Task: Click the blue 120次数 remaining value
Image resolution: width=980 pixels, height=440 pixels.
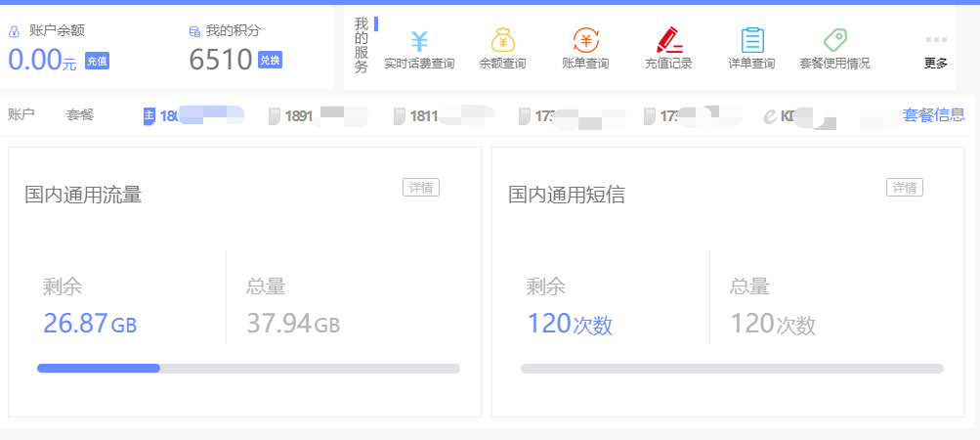Action: pos(570,325)
